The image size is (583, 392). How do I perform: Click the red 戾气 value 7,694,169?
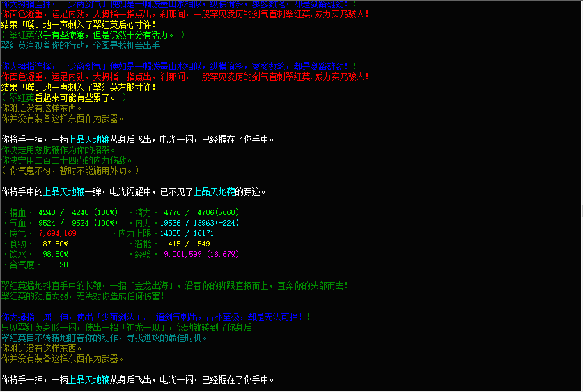[58, 233]
